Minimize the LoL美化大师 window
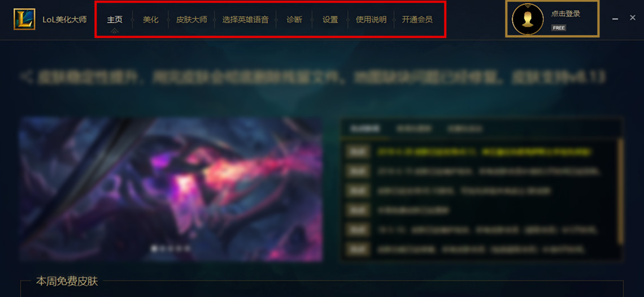This screenshot has height=297, width=644. (615, 19)
